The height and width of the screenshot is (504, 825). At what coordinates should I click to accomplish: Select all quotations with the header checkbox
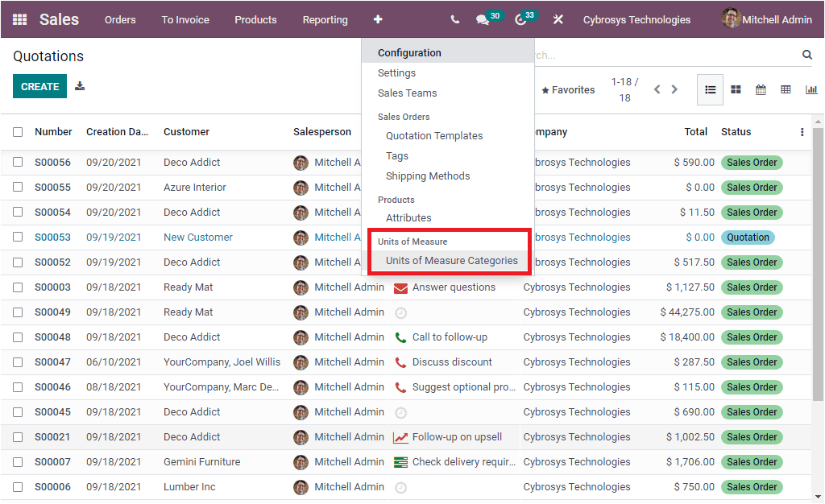click(x=18, y=131)
